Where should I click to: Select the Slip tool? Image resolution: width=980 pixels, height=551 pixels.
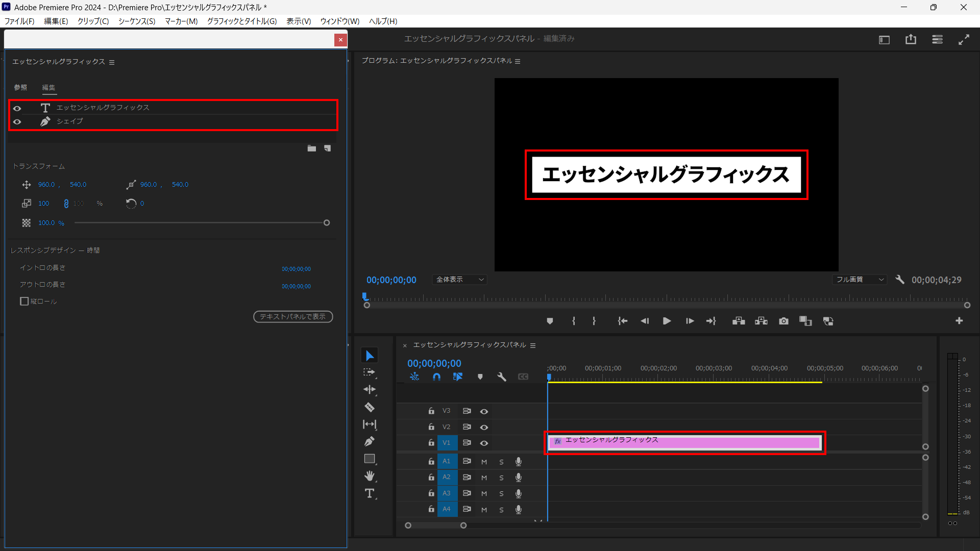pyautogui.click(x=370, y=424)
